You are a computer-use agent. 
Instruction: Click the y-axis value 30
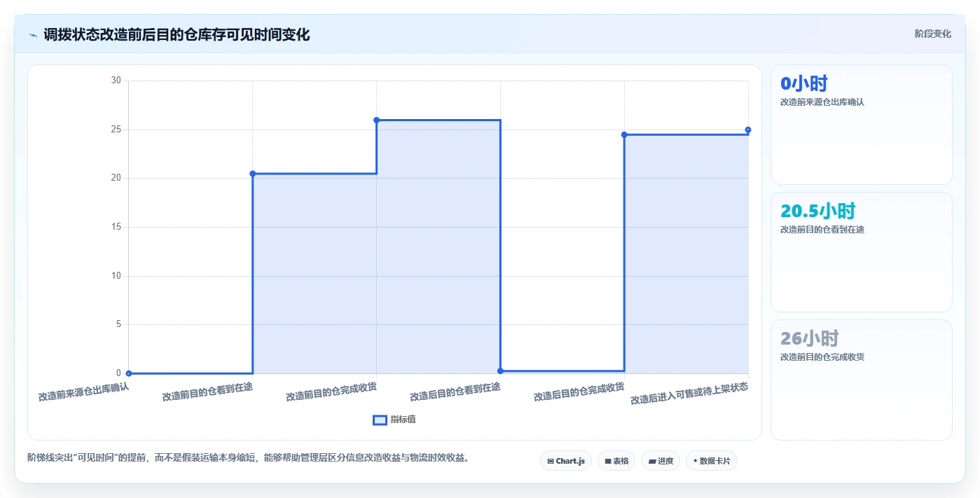(x=116, y=81)
